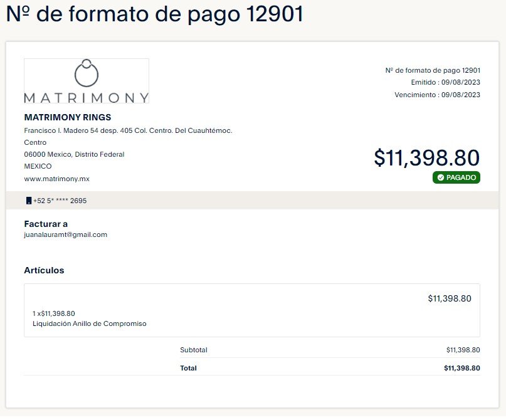Click the Artículos section heading
Image resolution: width=506 pixels, height=420 pixels.
[45, 270]
